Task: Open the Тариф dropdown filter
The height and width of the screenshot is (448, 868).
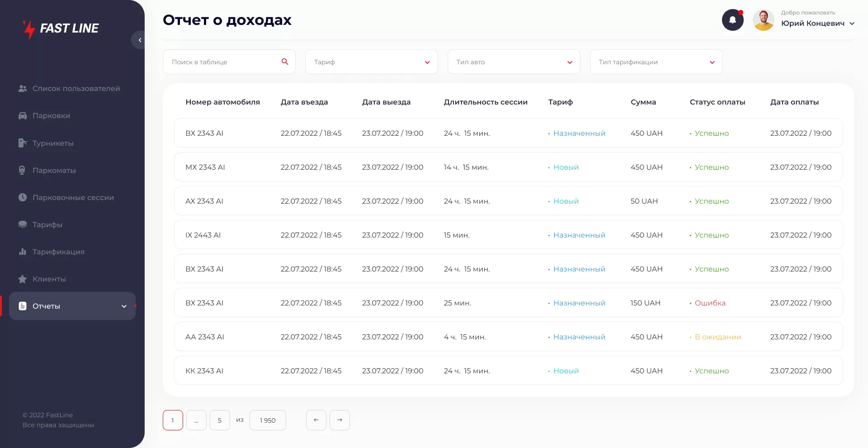Action: [371, 62]
